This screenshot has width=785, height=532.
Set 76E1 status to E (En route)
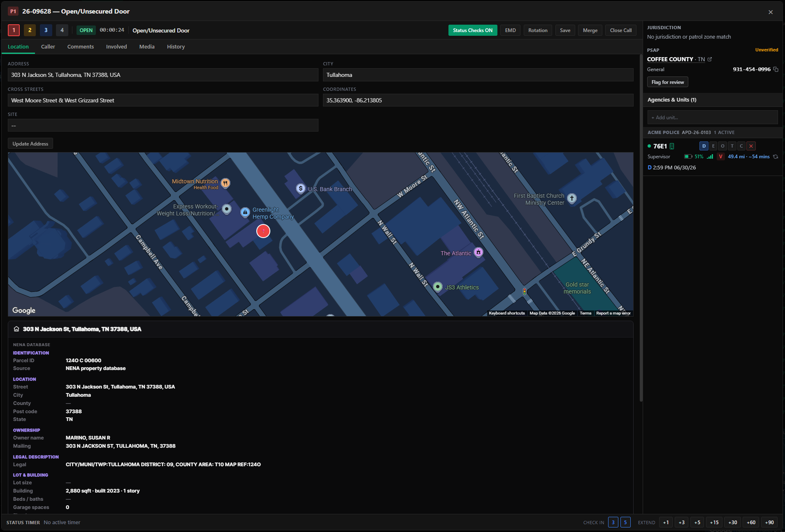pyautogui.click(x=713, y=146)
